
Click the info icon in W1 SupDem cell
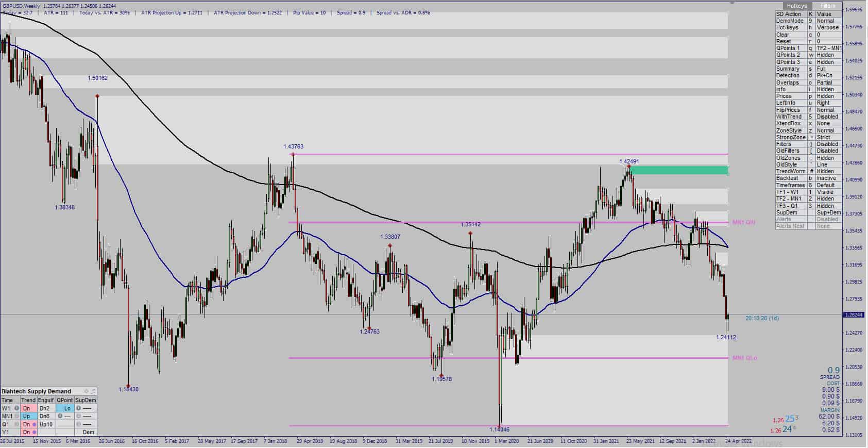(x=78, y=408)
